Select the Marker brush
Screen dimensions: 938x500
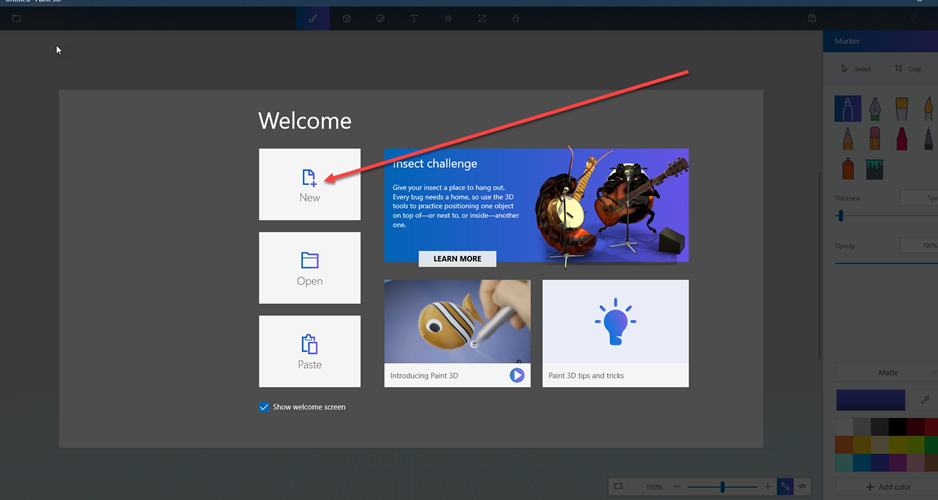tap(848, 109)
